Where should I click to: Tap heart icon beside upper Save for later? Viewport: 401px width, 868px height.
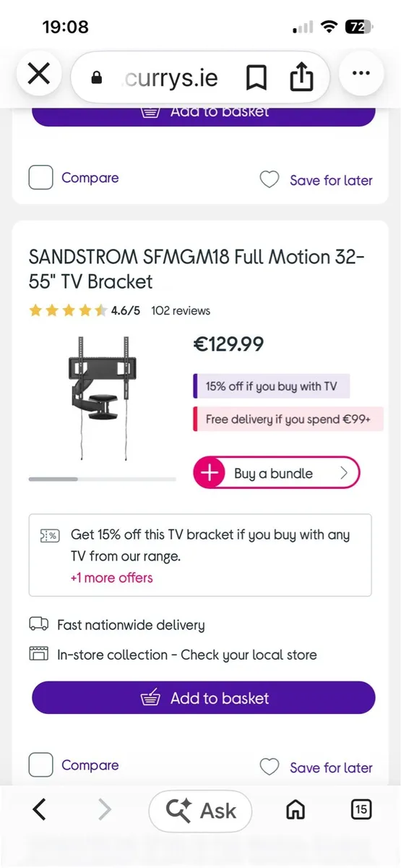(x=269, y=179)
